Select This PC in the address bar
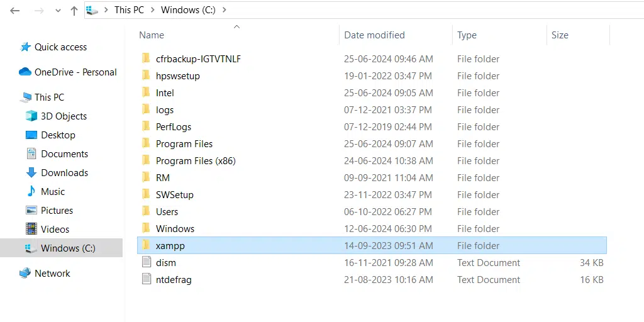This screenshot has width=644, height=322. [129, 10]
